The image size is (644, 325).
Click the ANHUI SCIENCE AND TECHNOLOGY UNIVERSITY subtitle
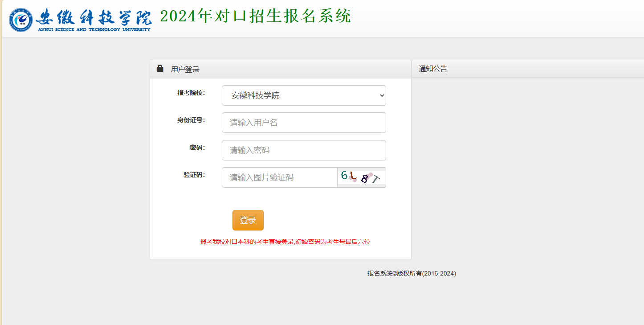(x=94, y=30)
